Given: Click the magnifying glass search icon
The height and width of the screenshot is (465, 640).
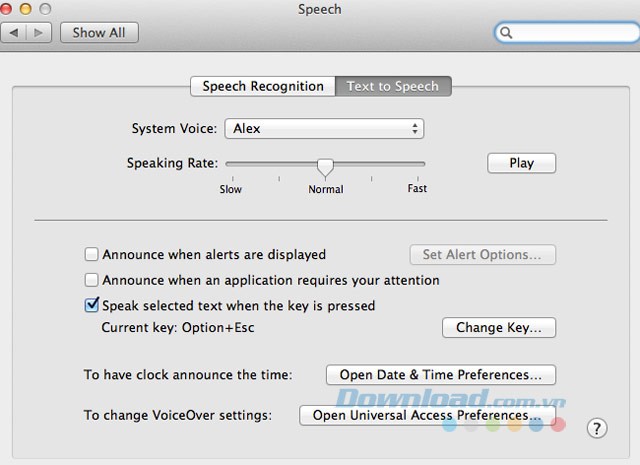Looking at the screenshot, I should click(x=508, y=33).
